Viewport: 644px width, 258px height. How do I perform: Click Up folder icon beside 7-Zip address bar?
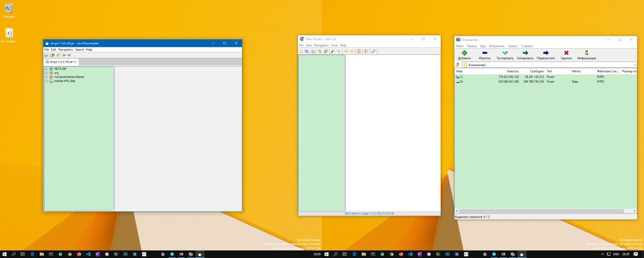tap(458, 65)
